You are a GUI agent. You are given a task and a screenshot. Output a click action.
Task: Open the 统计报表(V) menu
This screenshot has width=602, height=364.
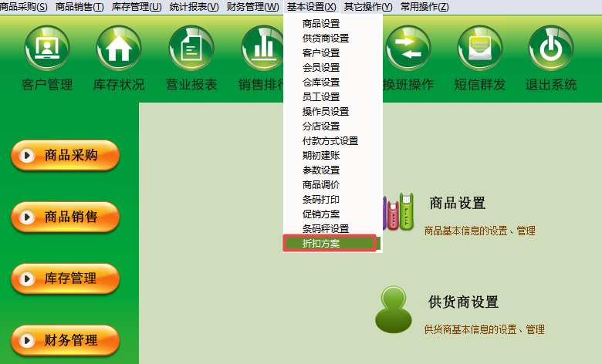point(194,7)
